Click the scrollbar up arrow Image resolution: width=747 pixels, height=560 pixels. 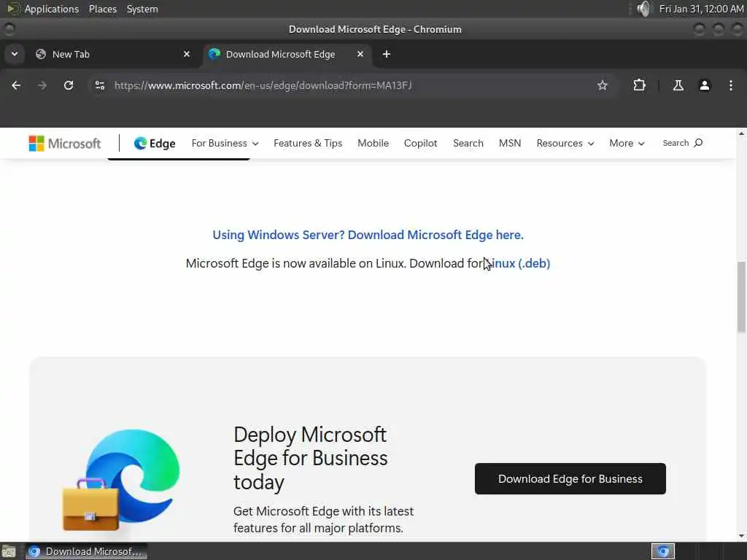point(741,134)
